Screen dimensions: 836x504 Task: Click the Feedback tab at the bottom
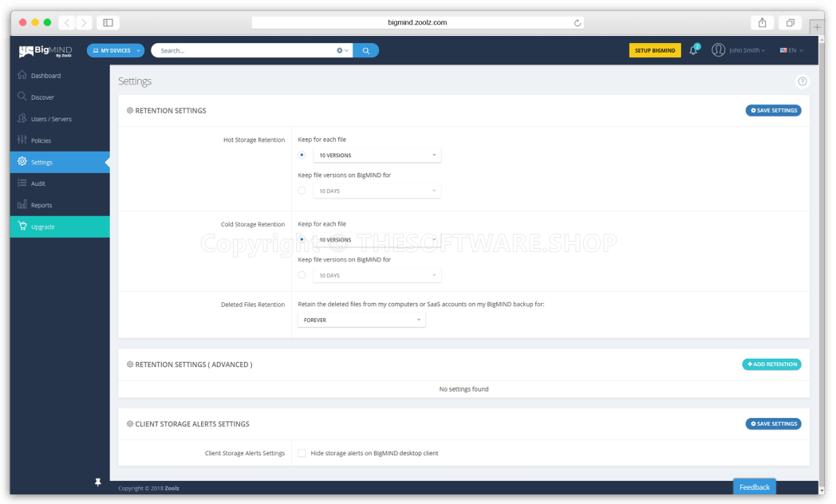pos(754,487)
